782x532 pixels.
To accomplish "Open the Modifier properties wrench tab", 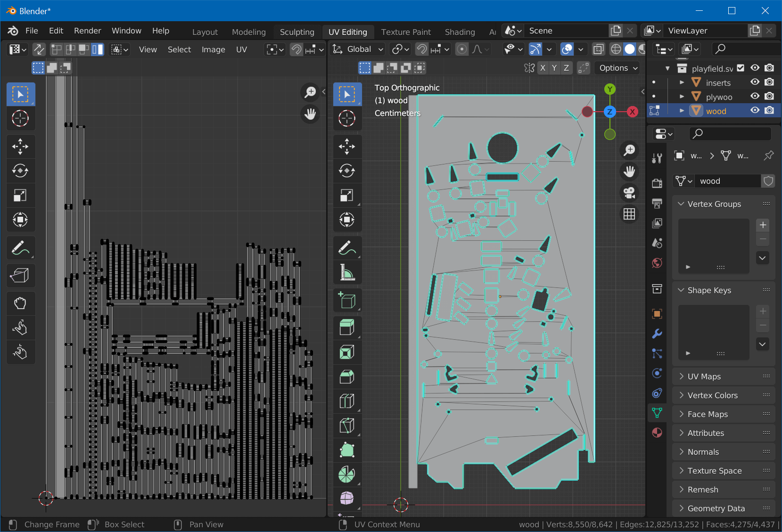I will [657, 334].
